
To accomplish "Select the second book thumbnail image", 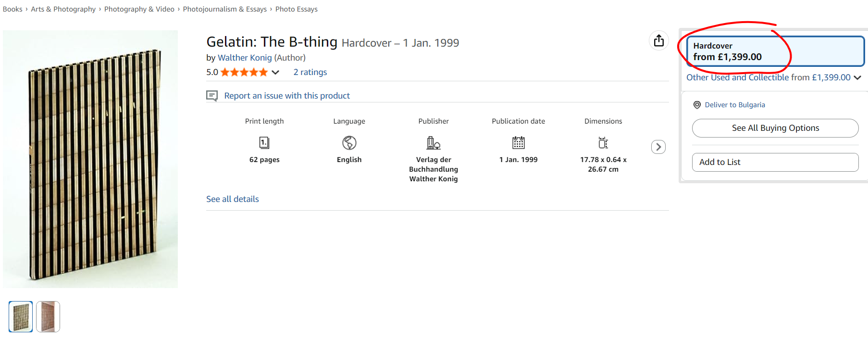I will [x=48, y=316].
